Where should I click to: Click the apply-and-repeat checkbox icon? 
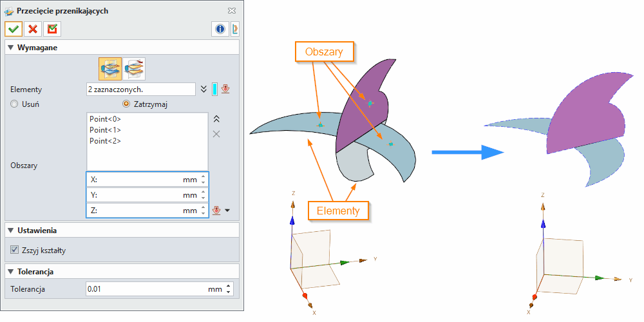52,29
